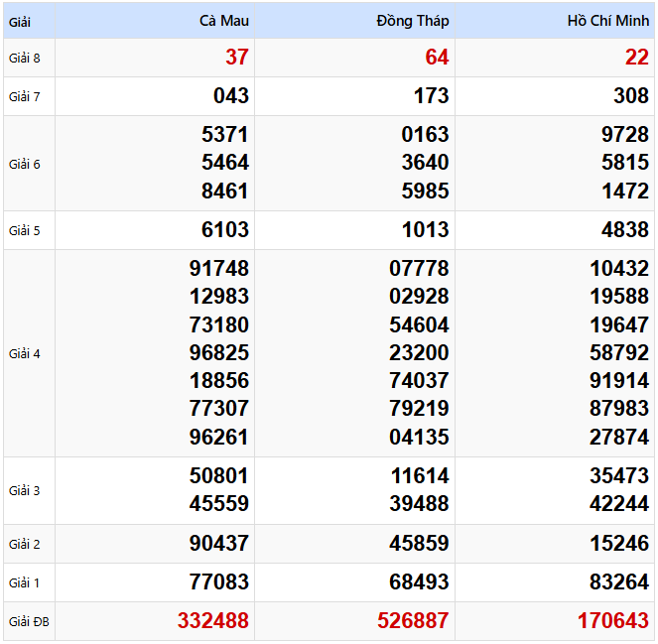Click Cà Mau special prize number 332488
The width and height of the screenshot is (658, 644).
tap(213, 621)
